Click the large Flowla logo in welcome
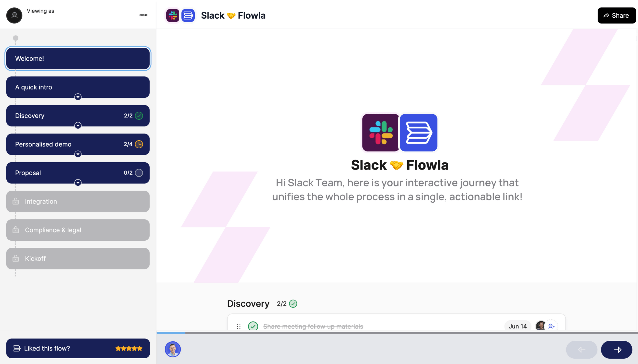 (x=418, y=132)
